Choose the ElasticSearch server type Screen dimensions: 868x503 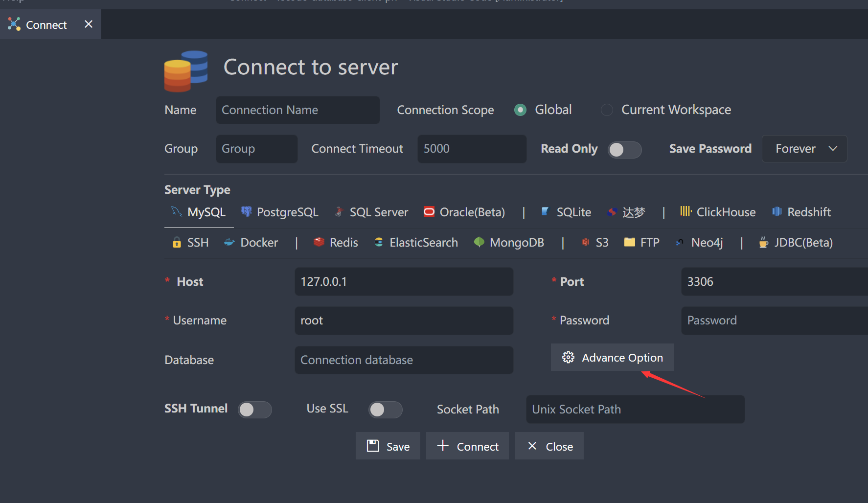(423, 242)
